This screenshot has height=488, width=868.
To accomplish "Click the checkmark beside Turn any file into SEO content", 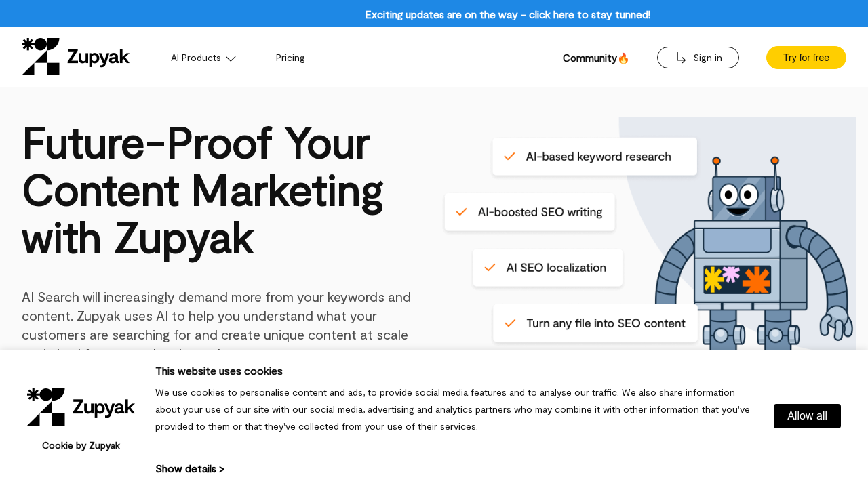I will pyautogui.click(x=510, y=323).
